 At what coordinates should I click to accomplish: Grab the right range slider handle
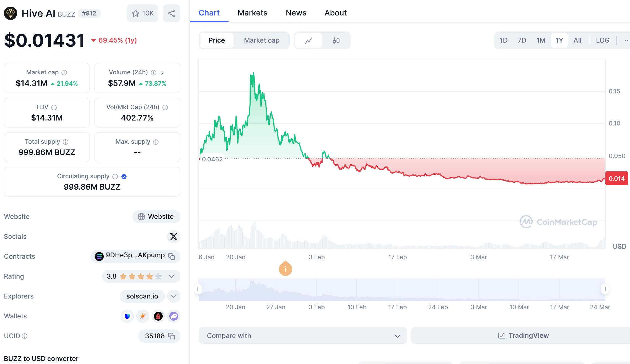605,289
